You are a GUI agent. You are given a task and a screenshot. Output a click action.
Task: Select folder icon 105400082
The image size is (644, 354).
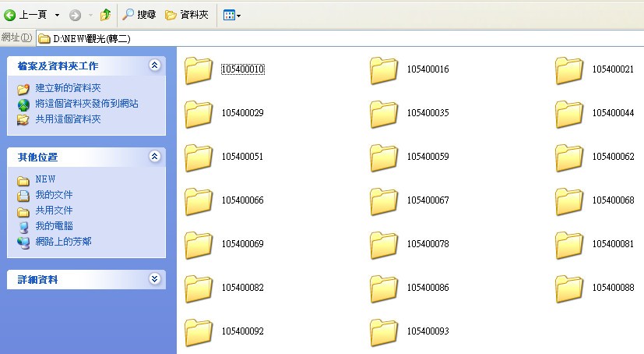199,289
